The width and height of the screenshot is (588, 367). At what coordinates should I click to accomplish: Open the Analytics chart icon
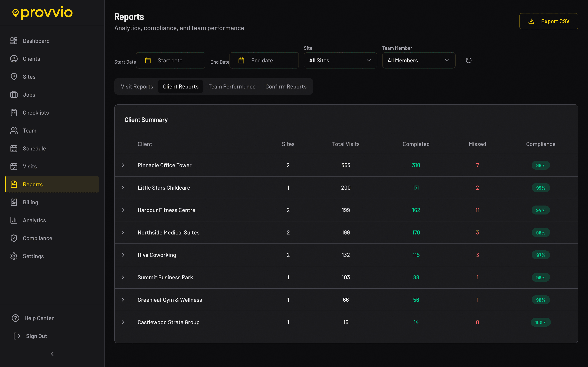(14, 220)
